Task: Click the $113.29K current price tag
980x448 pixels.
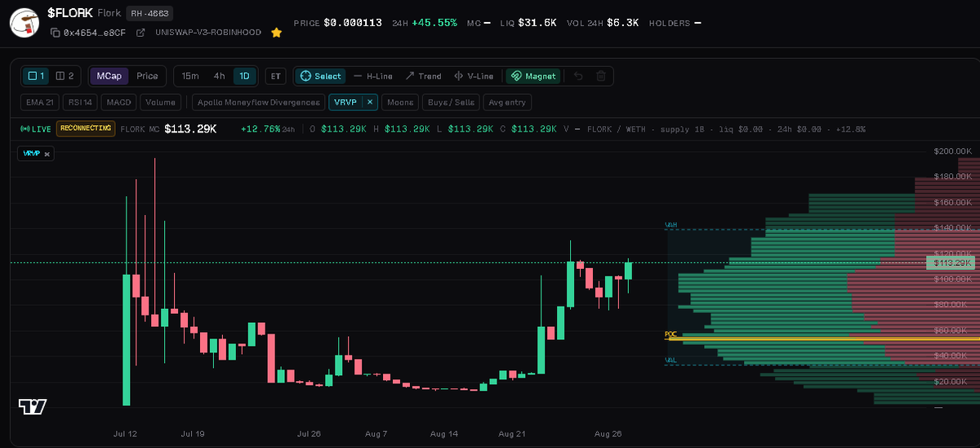Action: pyautogui.click(x=951, y=263)
